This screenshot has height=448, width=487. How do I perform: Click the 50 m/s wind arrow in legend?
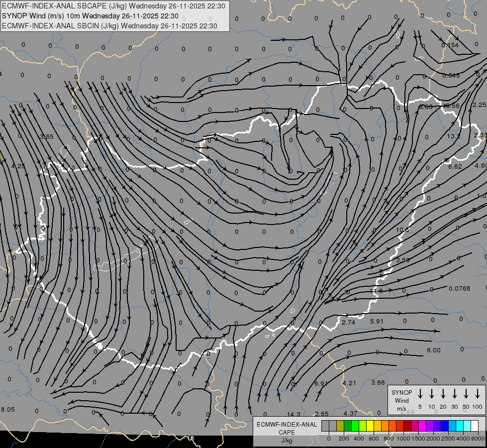[x=466, y=394]
